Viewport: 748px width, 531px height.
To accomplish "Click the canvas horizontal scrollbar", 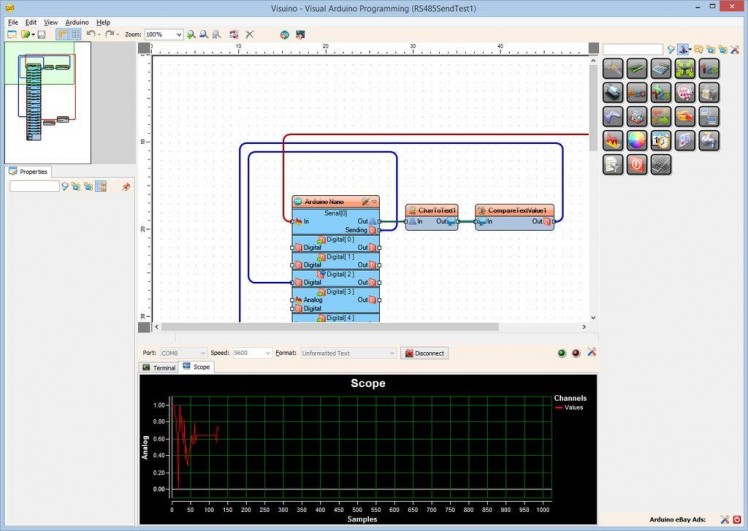I will 330,326.
